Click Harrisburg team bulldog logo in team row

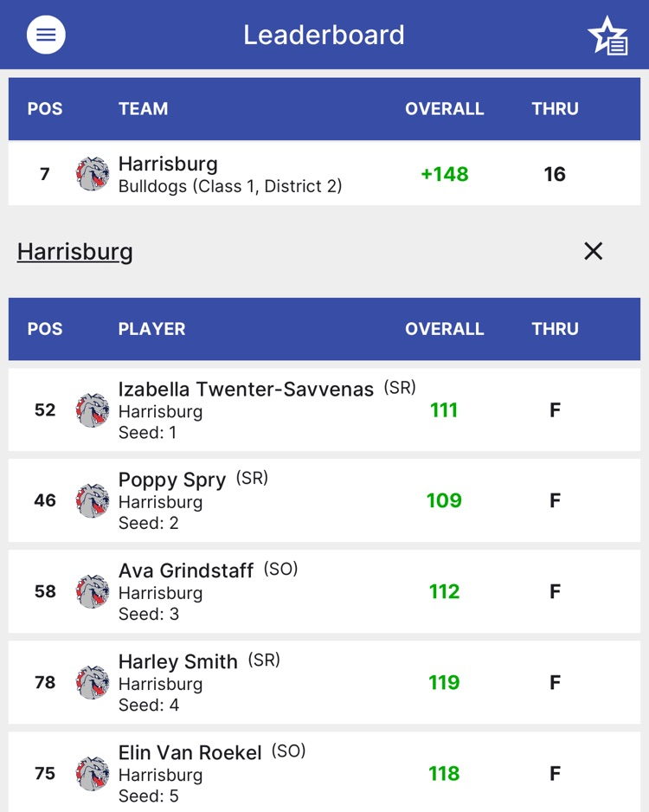coord(93,174)
